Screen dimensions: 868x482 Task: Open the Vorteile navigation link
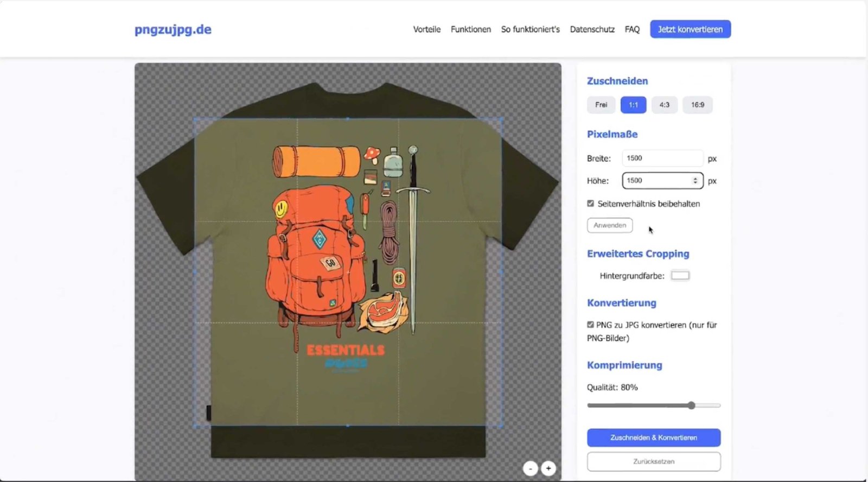coord(426,29)
